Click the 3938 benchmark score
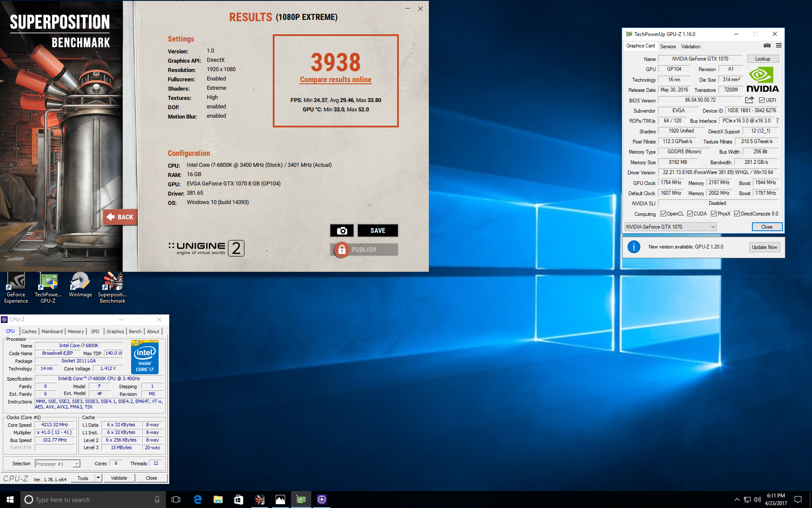812x508 pixels. point(336,62)
